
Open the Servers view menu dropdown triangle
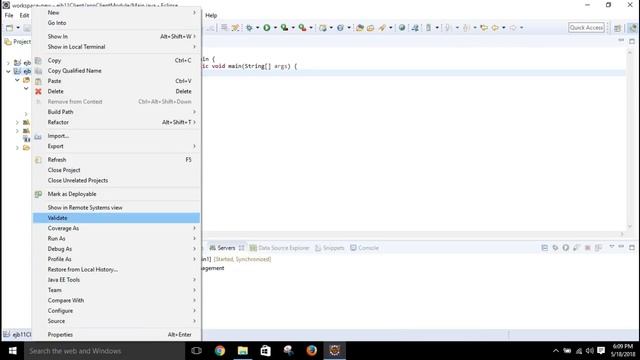611,247
